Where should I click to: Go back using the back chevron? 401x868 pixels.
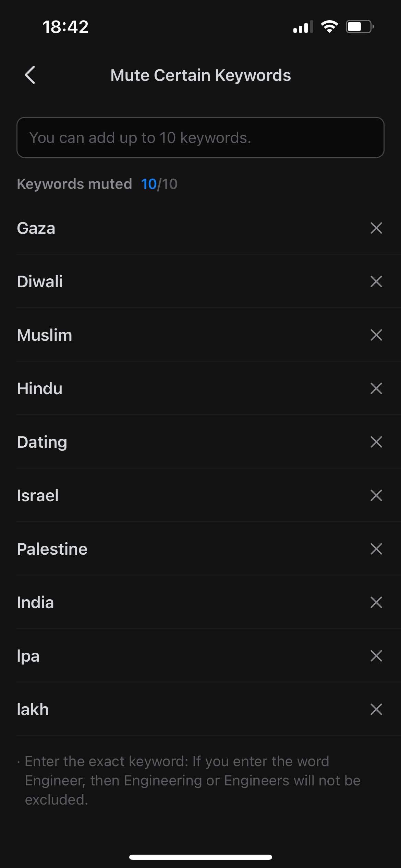(x=30, y=75)
